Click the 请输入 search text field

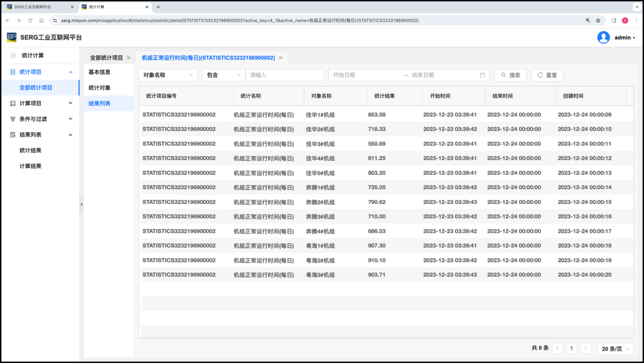tap(284, 75)
